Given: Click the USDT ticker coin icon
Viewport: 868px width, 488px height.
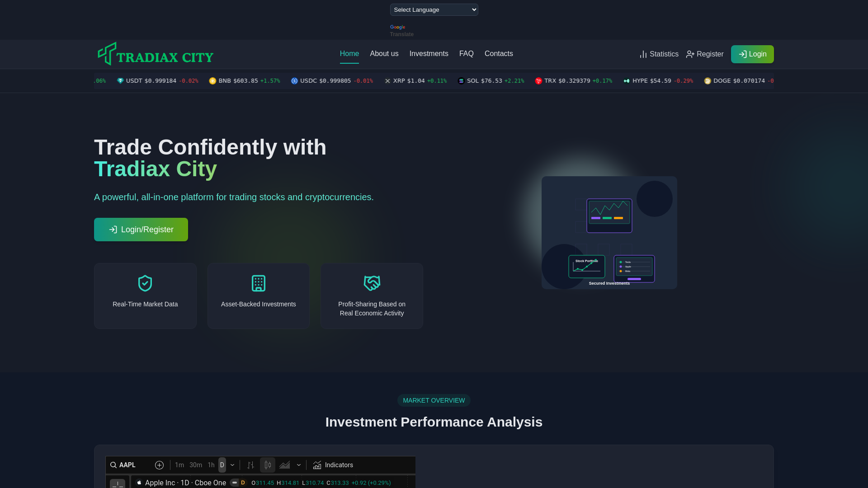Looking at the screenshot, I should (x=120, y=81).
